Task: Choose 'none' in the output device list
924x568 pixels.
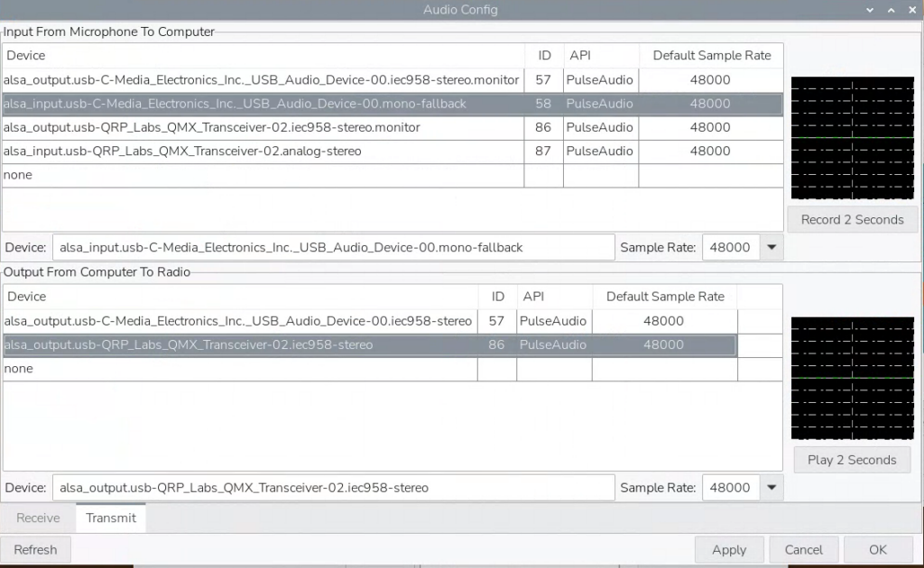Action: [x=239, y=369]
